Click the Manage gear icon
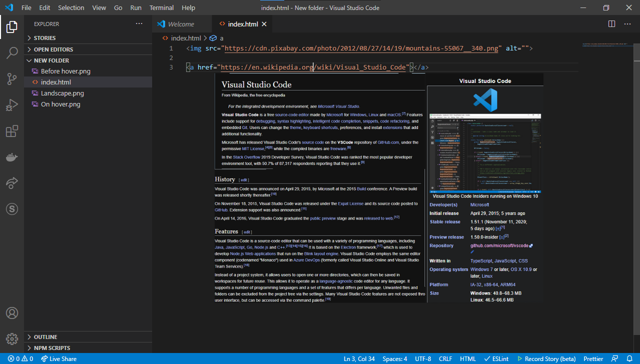 click(x=12, y=339)
